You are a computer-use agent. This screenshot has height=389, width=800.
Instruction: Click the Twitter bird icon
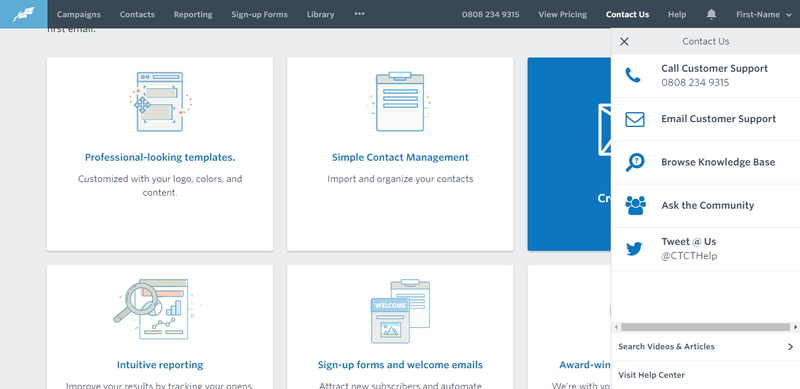[634, 249]
